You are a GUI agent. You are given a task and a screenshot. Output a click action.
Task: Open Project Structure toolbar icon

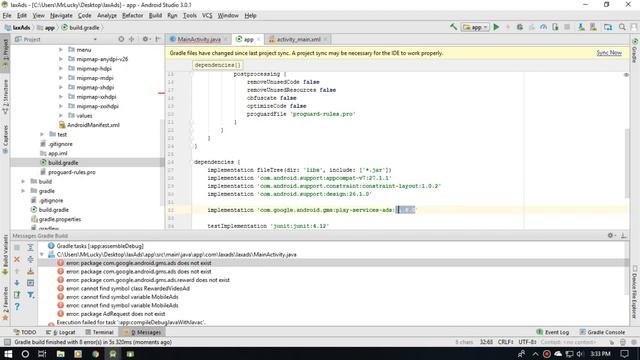pyautogui.click(x=608, y=27)
